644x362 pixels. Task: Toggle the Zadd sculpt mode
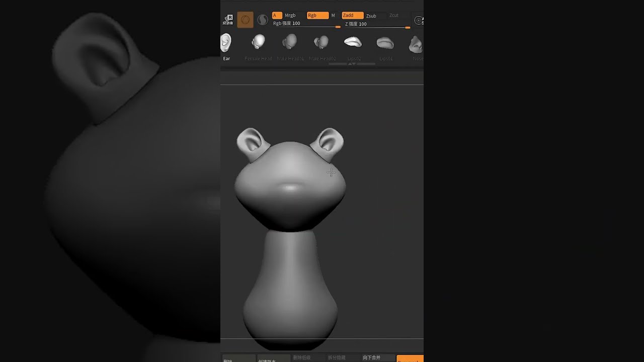352,16
